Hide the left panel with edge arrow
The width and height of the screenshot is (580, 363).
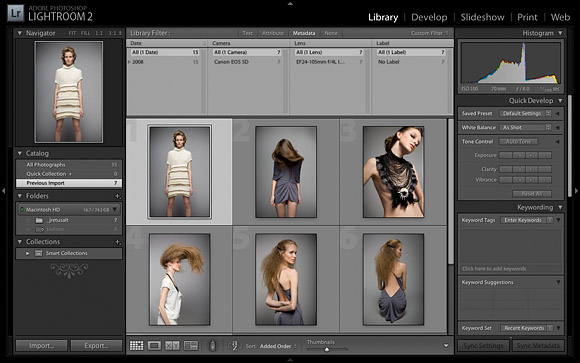point(3,191)
